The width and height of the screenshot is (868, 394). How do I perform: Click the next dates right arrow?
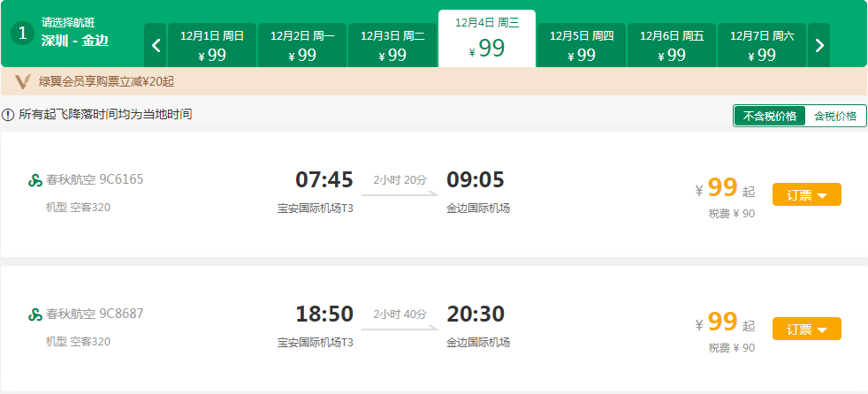(x=819, y=45)
